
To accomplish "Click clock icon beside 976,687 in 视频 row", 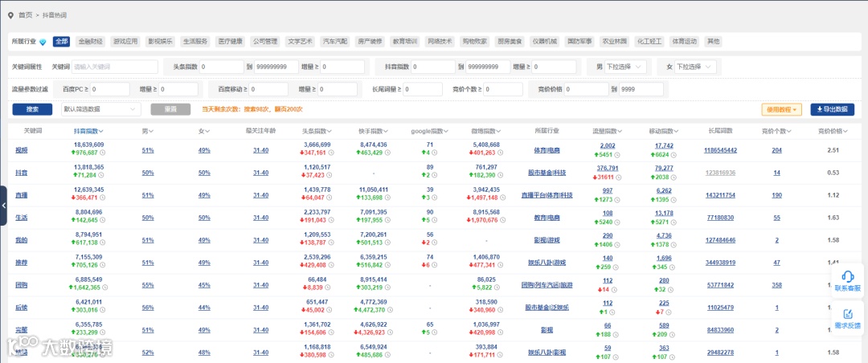I will [x=102, y=153].
